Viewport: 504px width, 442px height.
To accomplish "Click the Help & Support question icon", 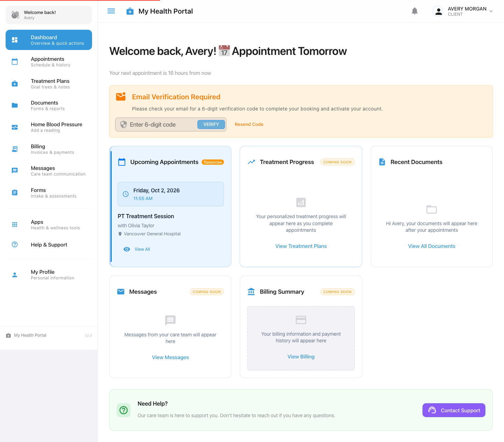I will (x=15, y=244).
